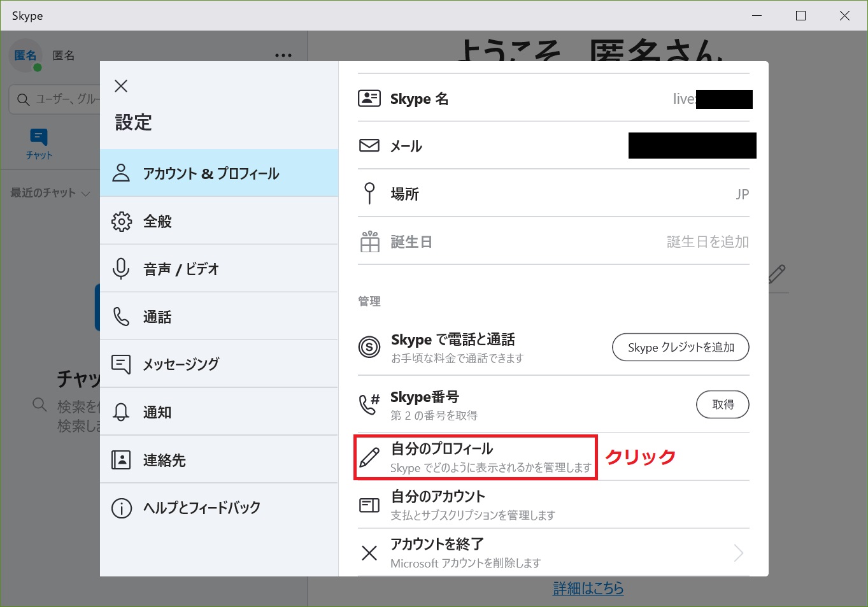The width and height of the screenshot is (868, 607).
Task: Open 通知 settings category
Action: click(219, 412)
